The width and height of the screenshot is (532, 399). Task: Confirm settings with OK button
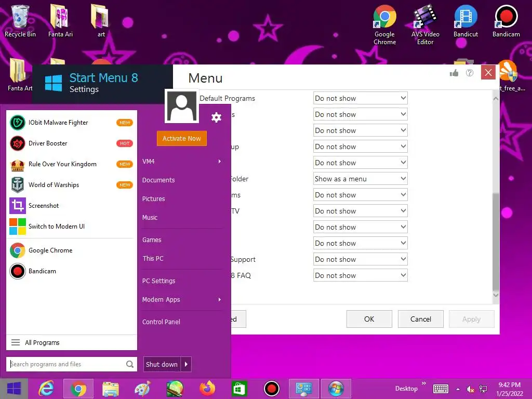point(369,319)
